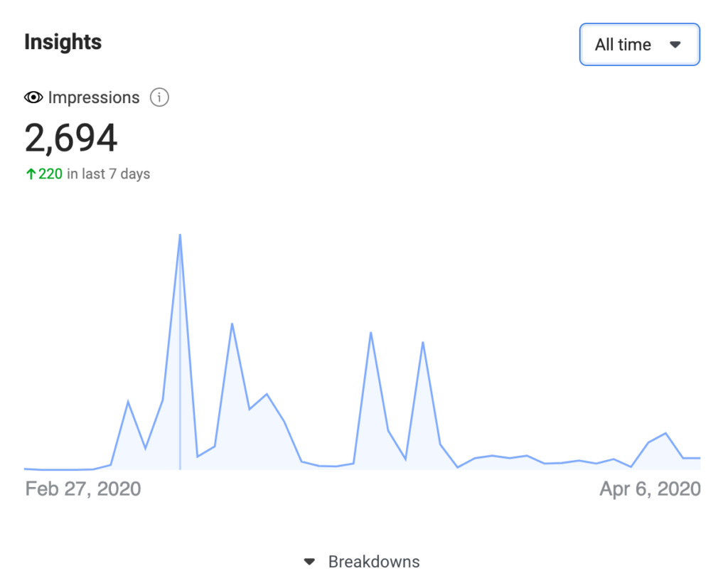728x571 pixels.
Task: Click the fourth tallest chart peak
Action: pos(423,343)
